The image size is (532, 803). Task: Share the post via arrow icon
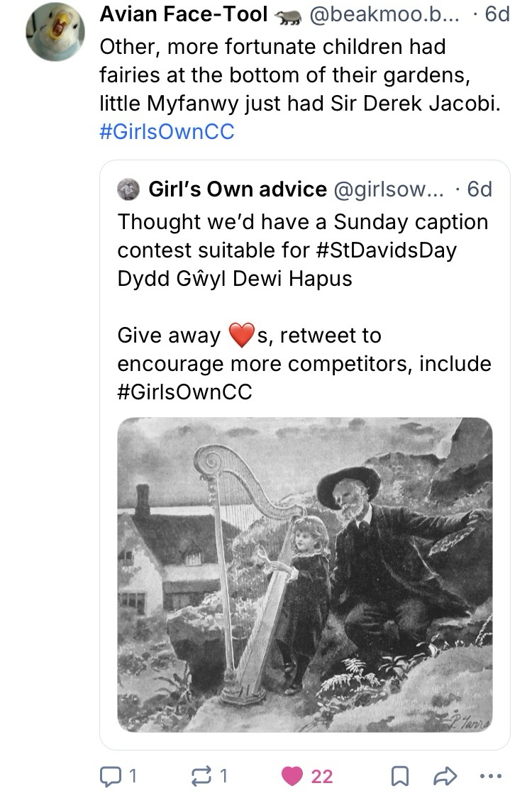coord(443,776)
